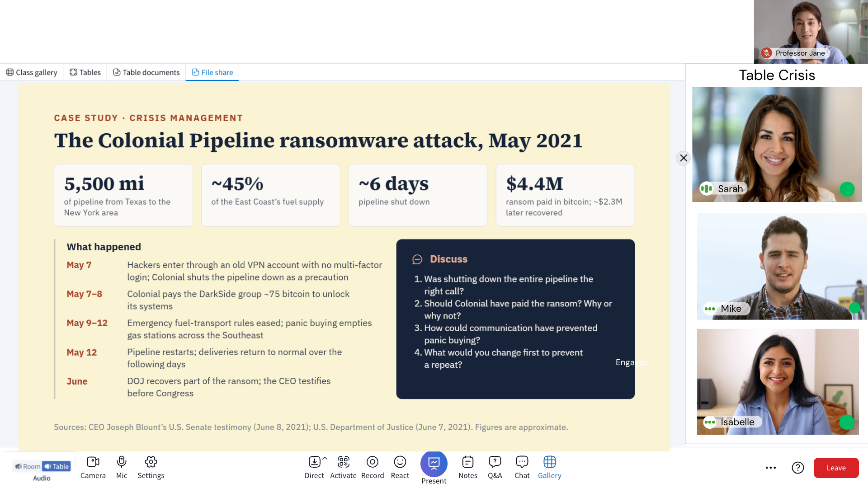Toggle the Mic button
Image resolution: width=868 pixels, height=488 pixels.
[122, 468]
